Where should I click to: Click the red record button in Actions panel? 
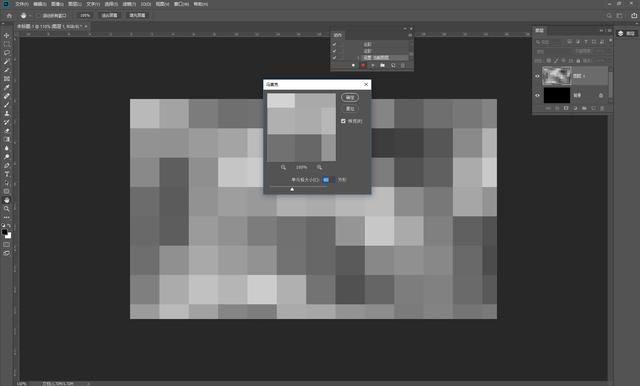click(362, 65)
